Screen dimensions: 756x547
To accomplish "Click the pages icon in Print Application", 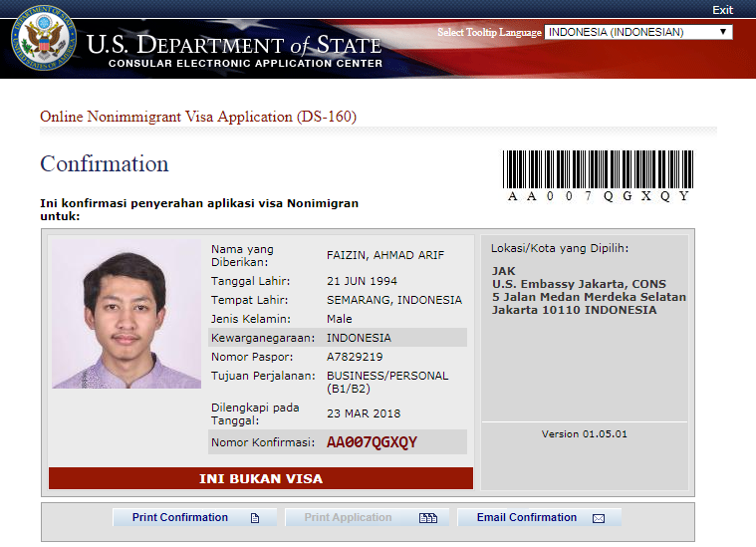I will coord(428,518).
